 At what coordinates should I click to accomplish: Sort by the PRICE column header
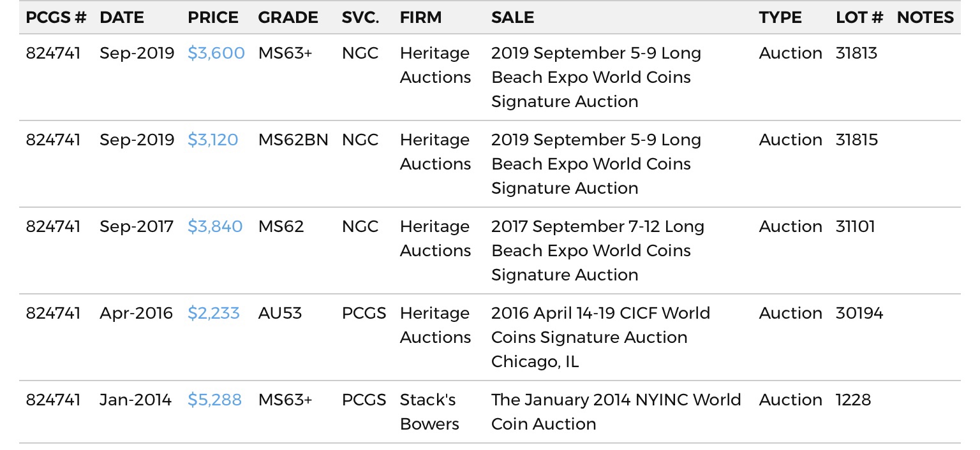[213, 18]
